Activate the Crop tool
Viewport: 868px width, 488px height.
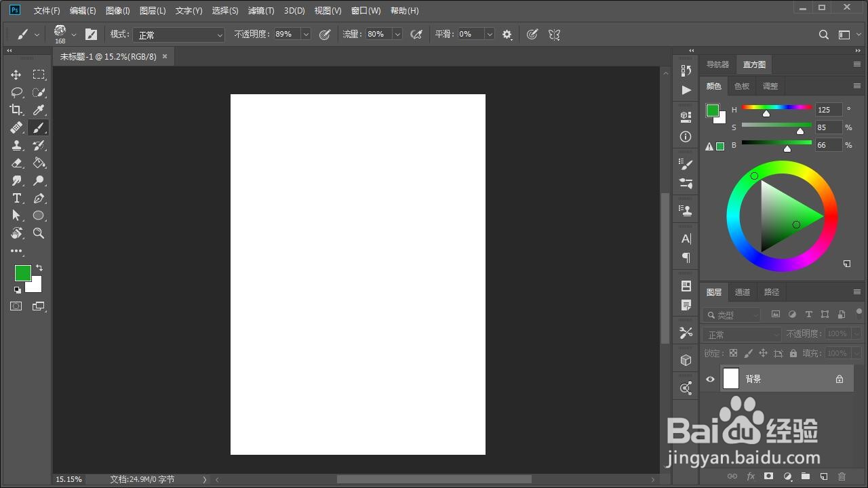(x=16, y=109)
